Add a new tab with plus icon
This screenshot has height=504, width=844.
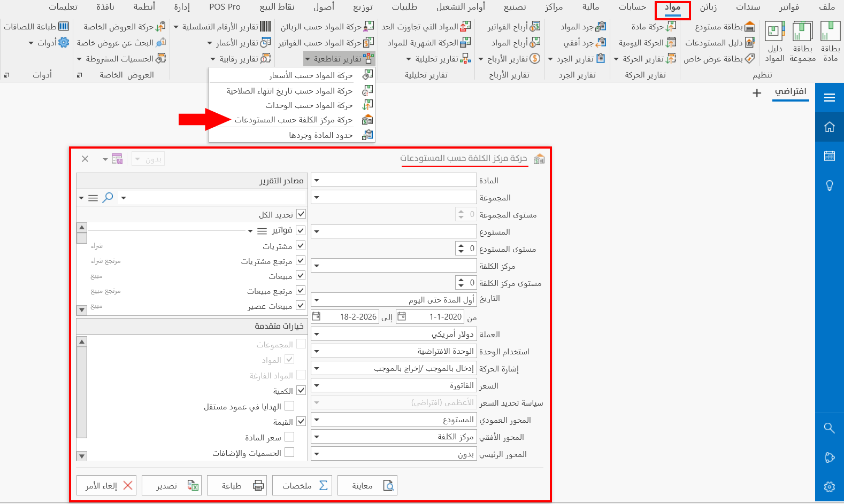point(757,93)
